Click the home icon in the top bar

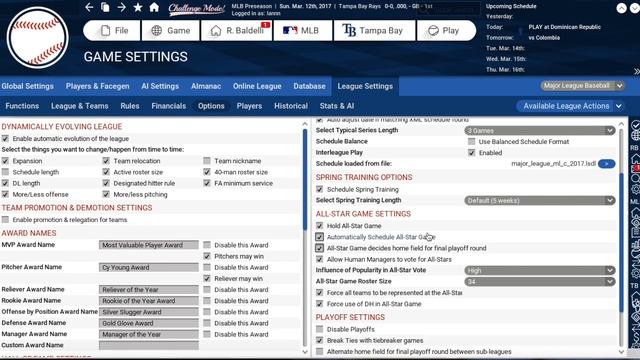coord(154,7)
